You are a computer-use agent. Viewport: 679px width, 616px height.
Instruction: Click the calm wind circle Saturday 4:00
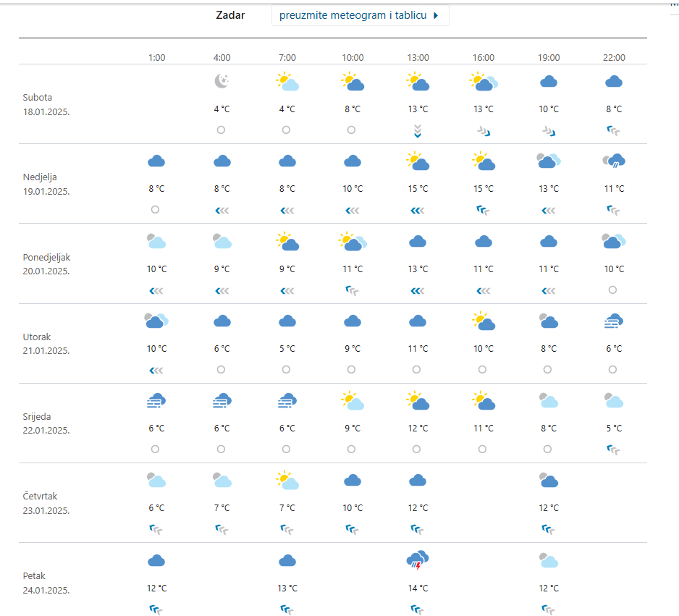(x=221, y=130)
